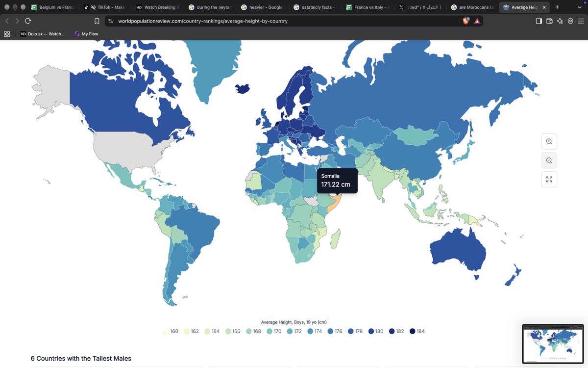The height and width of the screenshot is (368, 588).
Task: Open Brave Rewards triangle icon
Action: [x=477, y=21]
